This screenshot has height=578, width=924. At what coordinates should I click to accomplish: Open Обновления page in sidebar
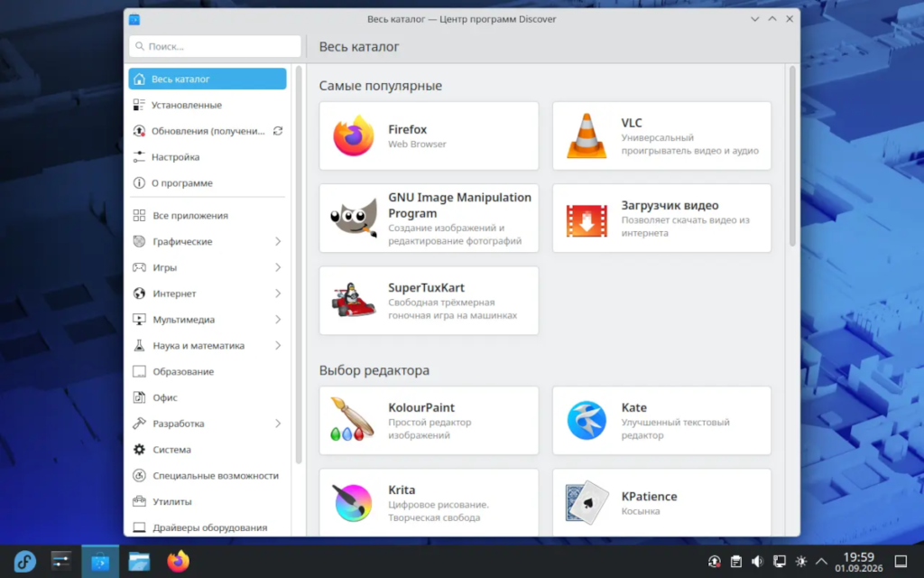208,131
